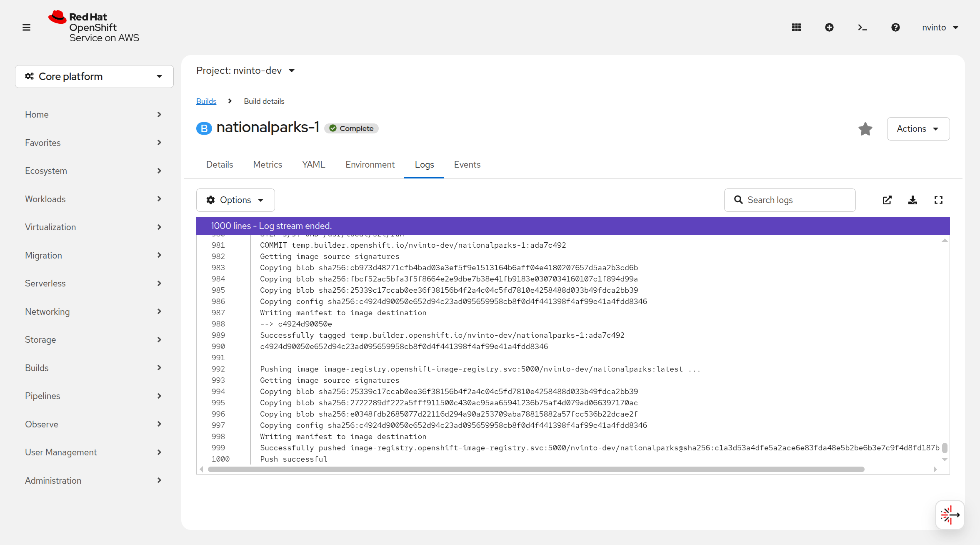Select the Logs tab

coord(424,165)
